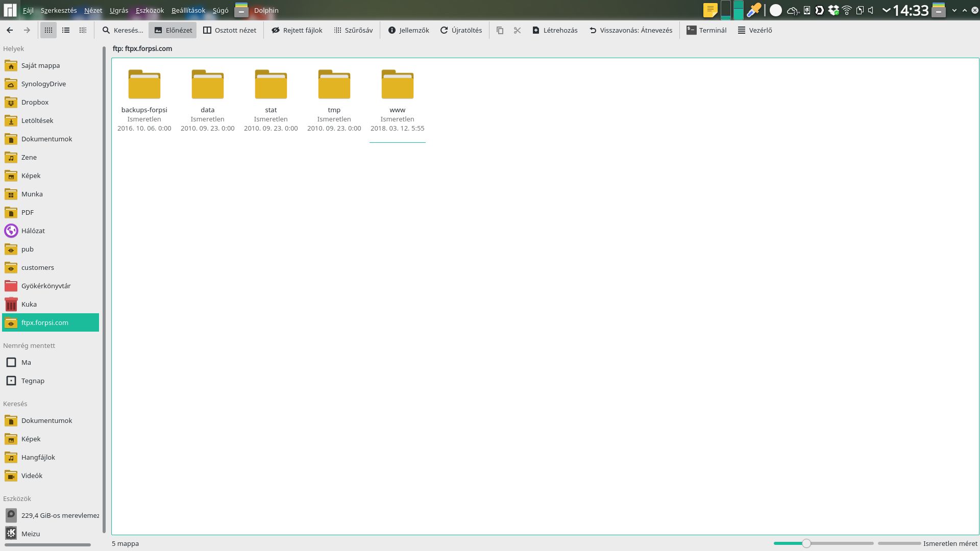Image resolution: width=980 pixels, height=551 pixels.
Task: Undo rename via Visszavonás: Átnevezés
Action: [x=631, y=30]
